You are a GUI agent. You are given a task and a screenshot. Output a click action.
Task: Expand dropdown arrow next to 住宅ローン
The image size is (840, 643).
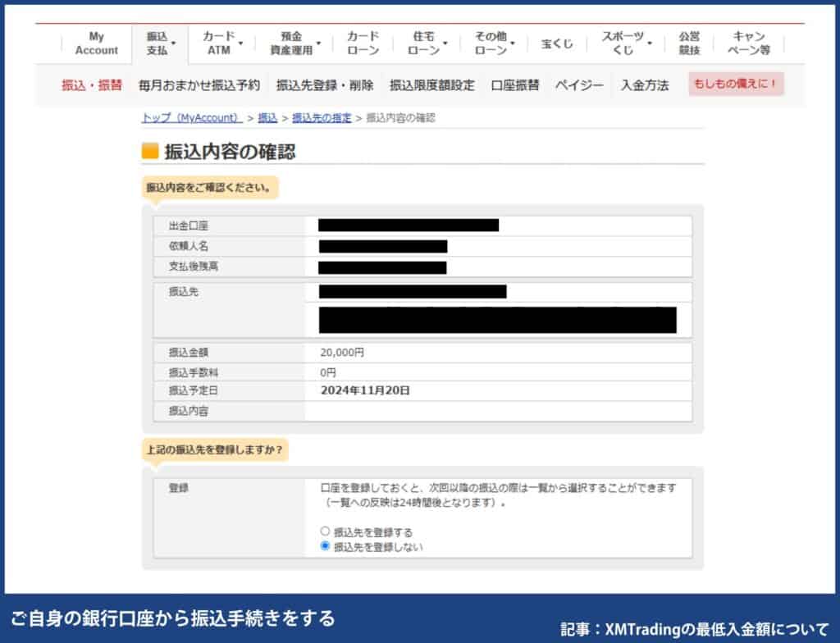(x=445, y=43)
